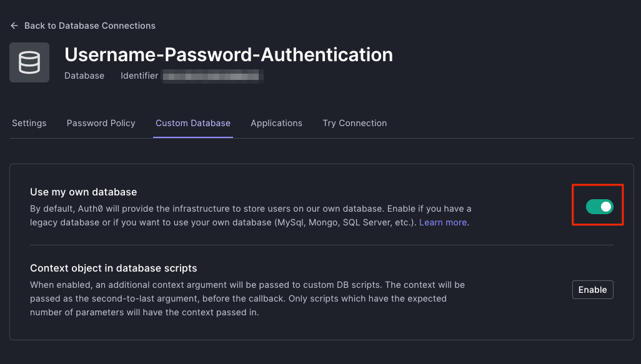Click the blurred Identifier value
The width and height of the screenshot is (641, 364).
click(212, 76)
